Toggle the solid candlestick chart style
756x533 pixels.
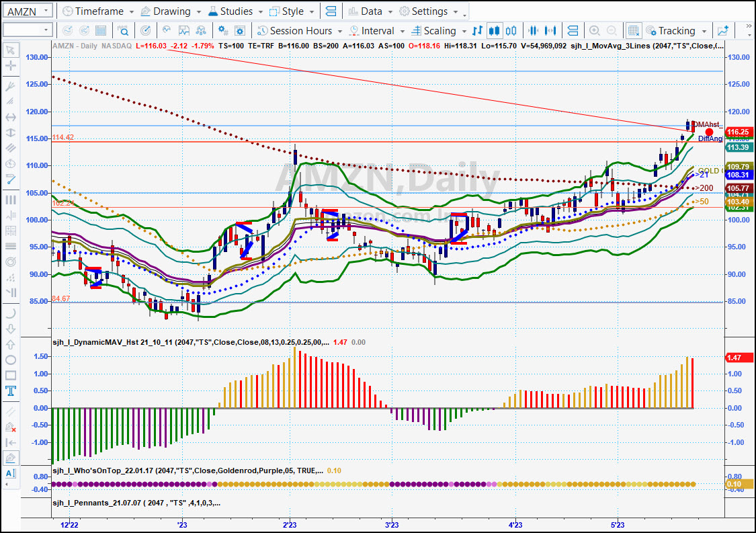(494, 31)
